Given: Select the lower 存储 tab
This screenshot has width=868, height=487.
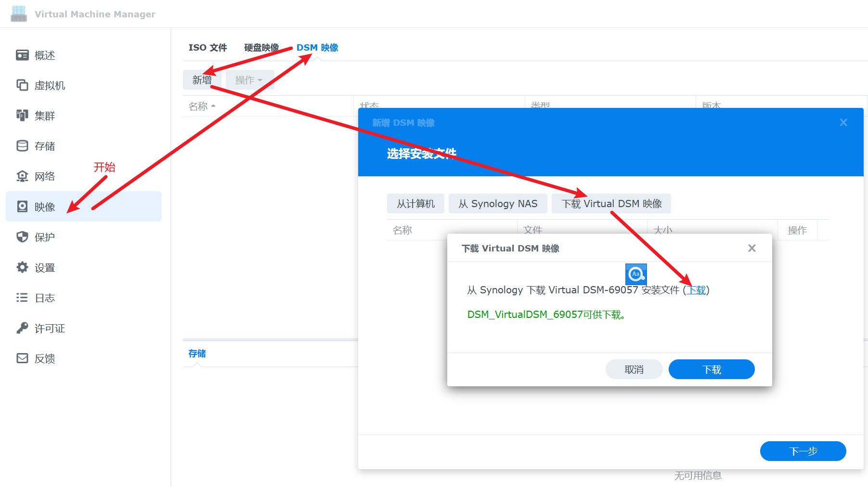Looking at the screenshot, I should [197, 353].
